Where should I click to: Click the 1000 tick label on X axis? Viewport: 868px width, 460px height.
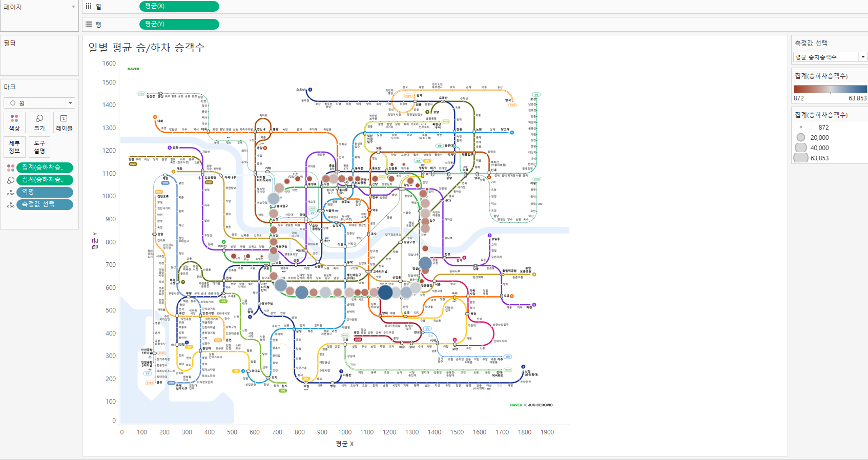coord(345,432)
